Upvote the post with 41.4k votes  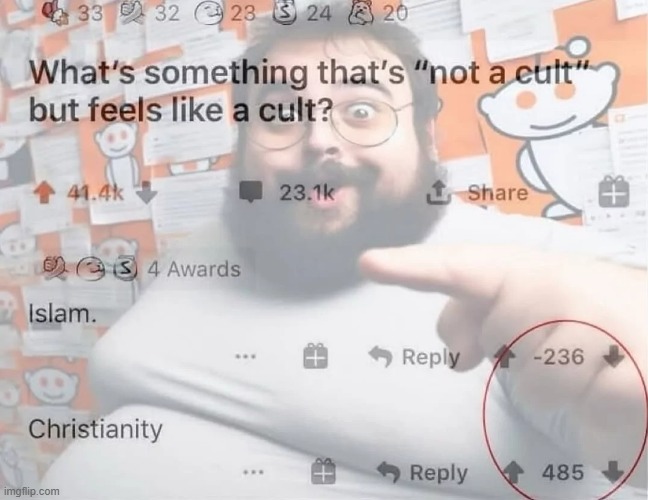(44, 193)
